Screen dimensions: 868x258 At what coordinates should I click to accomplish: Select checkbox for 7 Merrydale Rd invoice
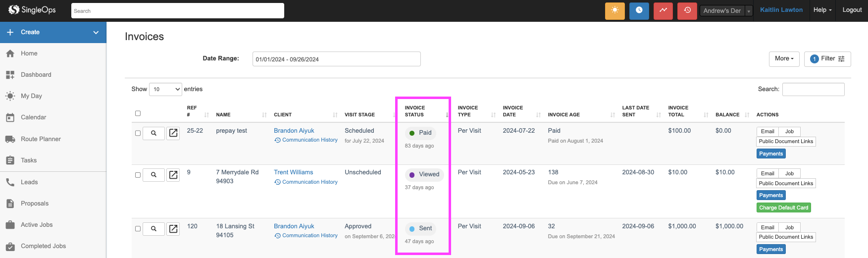click(x=138, y=175)
